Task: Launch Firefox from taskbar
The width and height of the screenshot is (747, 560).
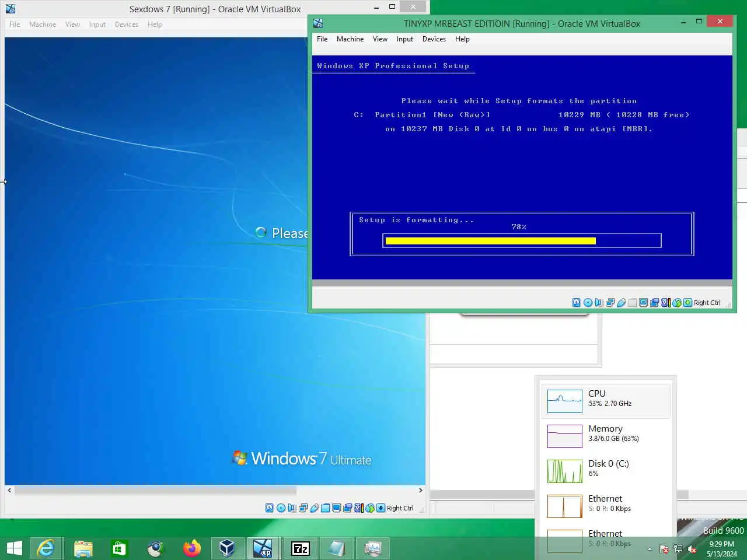Action: click(191, 548)
